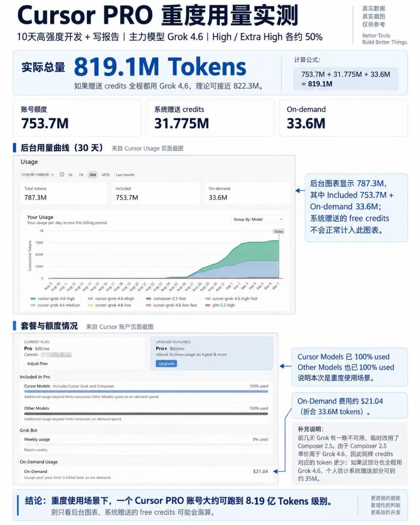Click the "$21.04" on-demand amount
Screen dimensions: 420x525
260,471
